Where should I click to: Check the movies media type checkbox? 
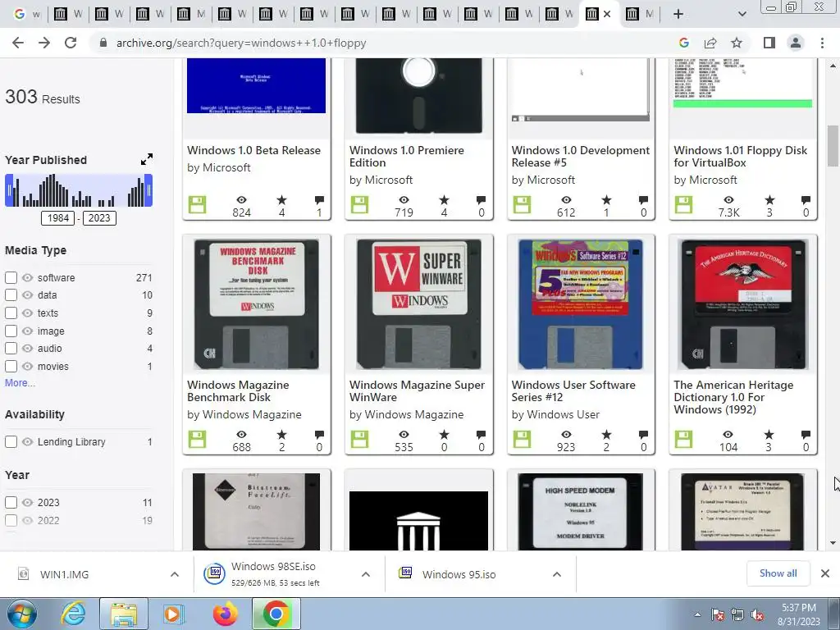tap(11, 367)
